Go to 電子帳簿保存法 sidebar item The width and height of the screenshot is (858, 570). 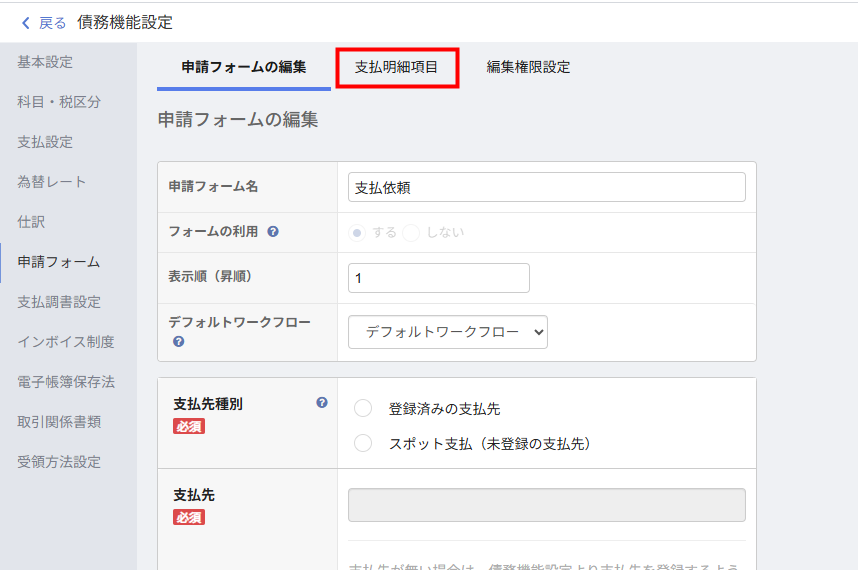[x=66, y=382]
